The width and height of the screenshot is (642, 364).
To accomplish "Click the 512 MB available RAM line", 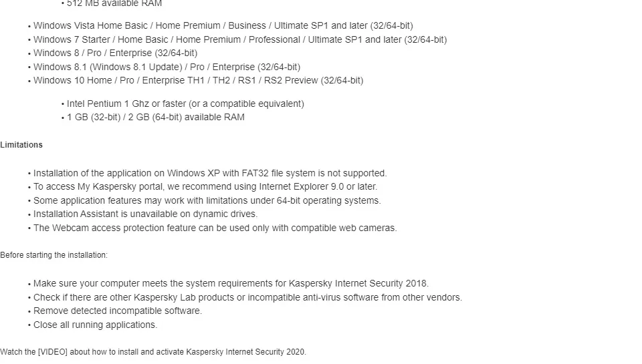I will 114,4.
